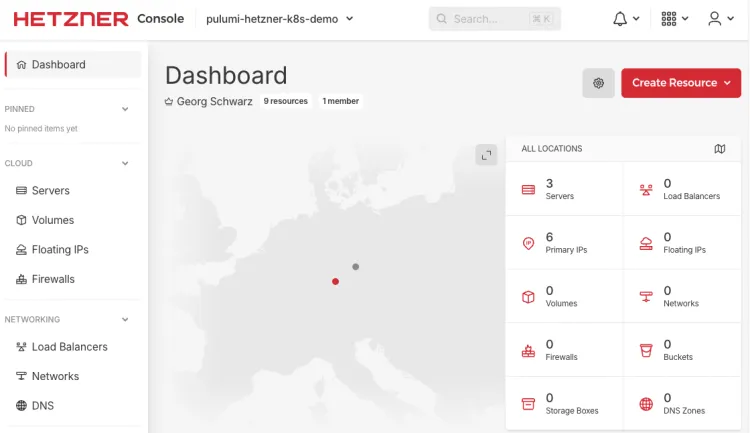Select Volumes in the sidebar
The width and height of the screenshot is (750, 433).
click(x=52, y=220)
